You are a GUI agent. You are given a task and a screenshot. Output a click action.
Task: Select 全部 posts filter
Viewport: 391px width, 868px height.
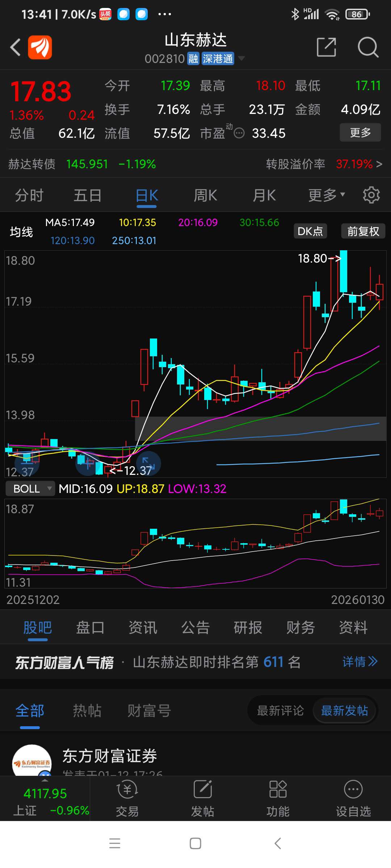coord(30,711)
